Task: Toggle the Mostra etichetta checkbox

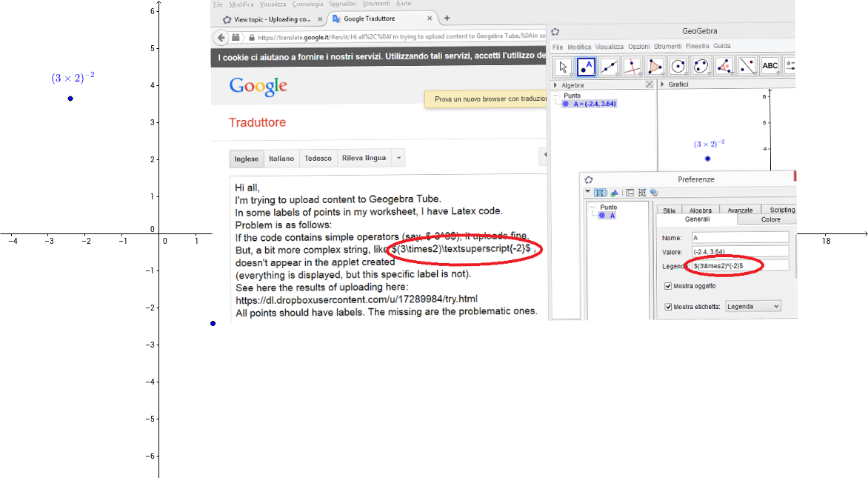Action: 668,307
